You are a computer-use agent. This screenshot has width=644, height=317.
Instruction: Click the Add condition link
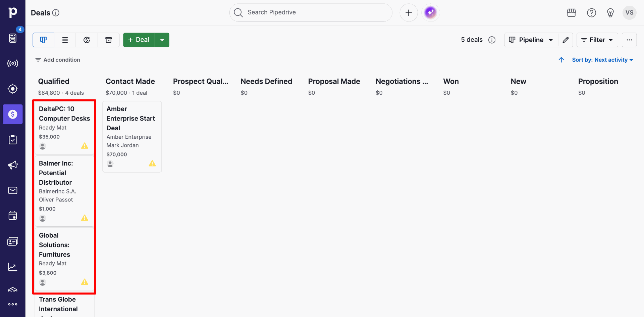58,60
